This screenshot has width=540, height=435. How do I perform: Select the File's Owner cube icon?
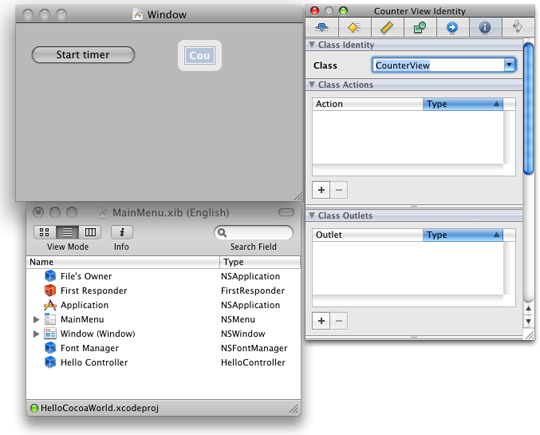50,276
